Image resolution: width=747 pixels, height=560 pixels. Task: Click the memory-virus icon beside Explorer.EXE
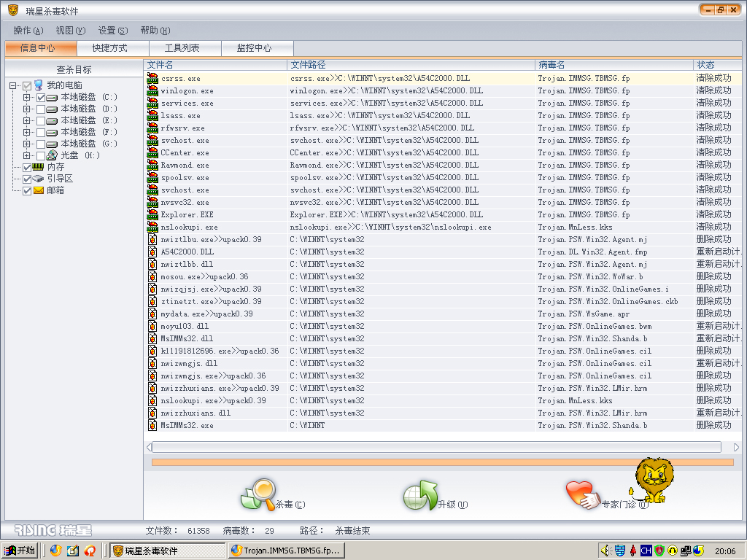pos(152,214)
